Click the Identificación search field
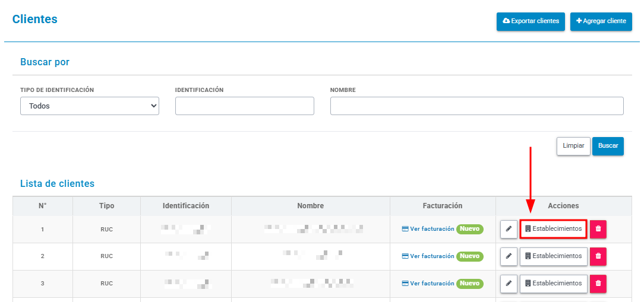Screen dimensions: 644x302 pos(244,106)
